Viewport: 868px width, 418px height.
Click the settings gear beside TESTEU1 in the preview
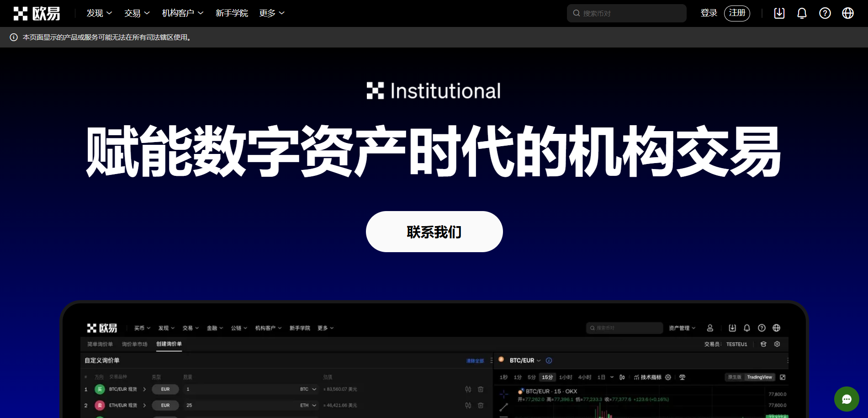[x=777, y=344]
